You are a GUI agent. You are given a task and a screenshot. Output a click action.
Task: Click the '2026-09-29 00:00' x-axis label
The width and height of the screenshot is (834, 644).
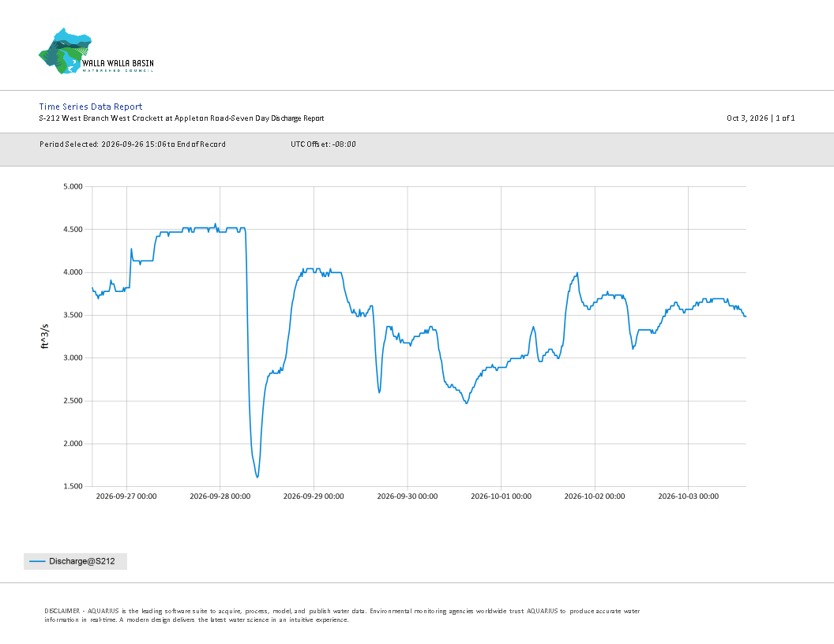[x=314, y=496]
